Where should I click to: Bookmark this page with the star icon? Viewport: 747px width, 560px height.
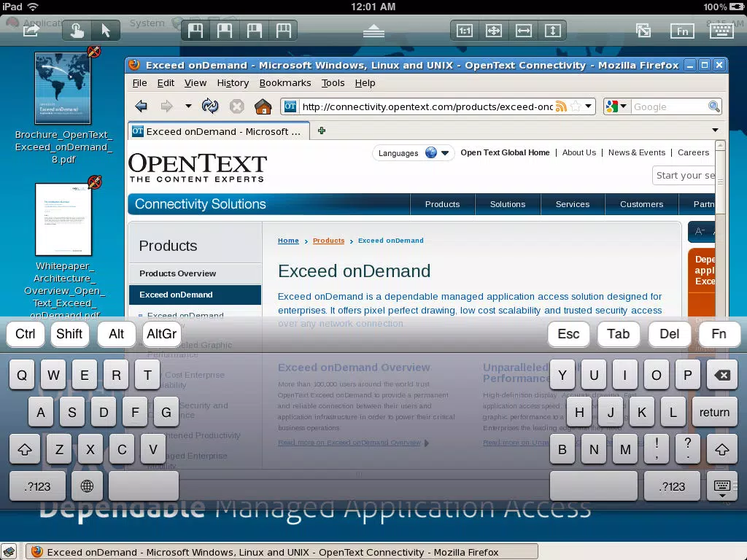[576, 106]
